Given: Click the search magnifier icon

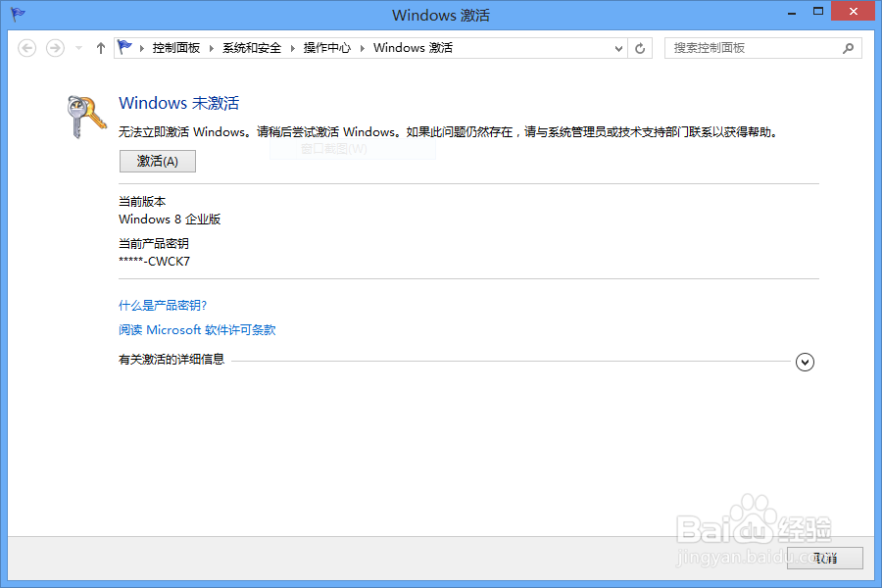Looking at the screenshot, I should point(849,48).
